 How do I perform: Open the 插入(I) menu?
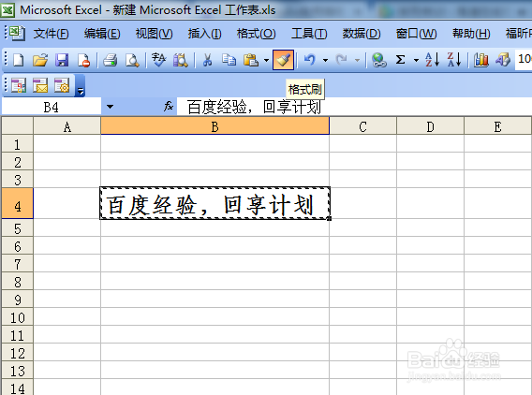pyautogui.click(x=204, y=34)
